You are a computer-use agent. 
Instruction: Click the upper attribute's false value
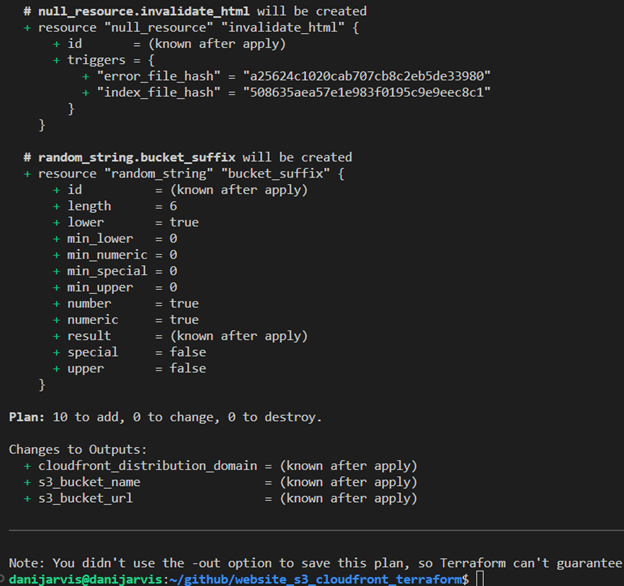[x=188, y=368]
